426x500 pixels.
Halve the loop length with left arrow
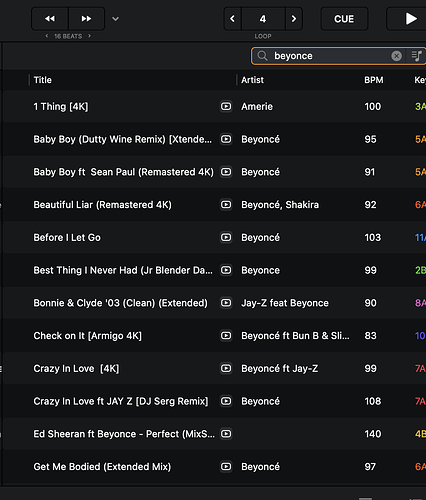point(233,19)
